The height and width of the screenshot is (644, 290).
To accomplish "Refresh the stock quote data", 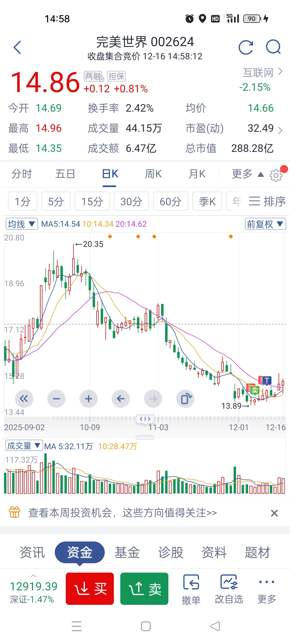I will point(246,47).
